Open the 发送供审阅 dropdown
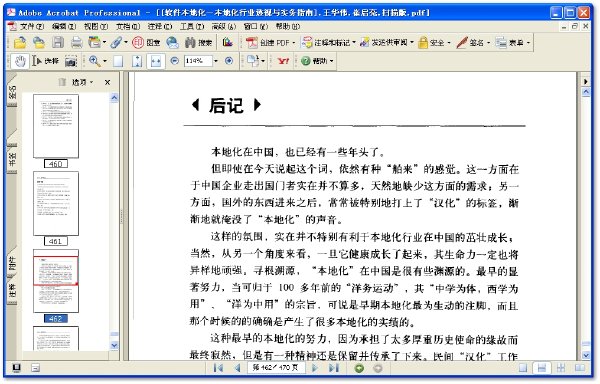Image resolution: width=600 pixels, height=384 pixels. pos(387,42)
